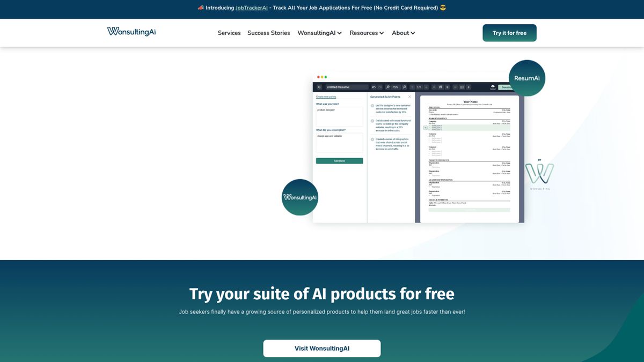Go to Success Stories in the navigation
This screenshot has height=362, width=644.
[x=268, y=33]
